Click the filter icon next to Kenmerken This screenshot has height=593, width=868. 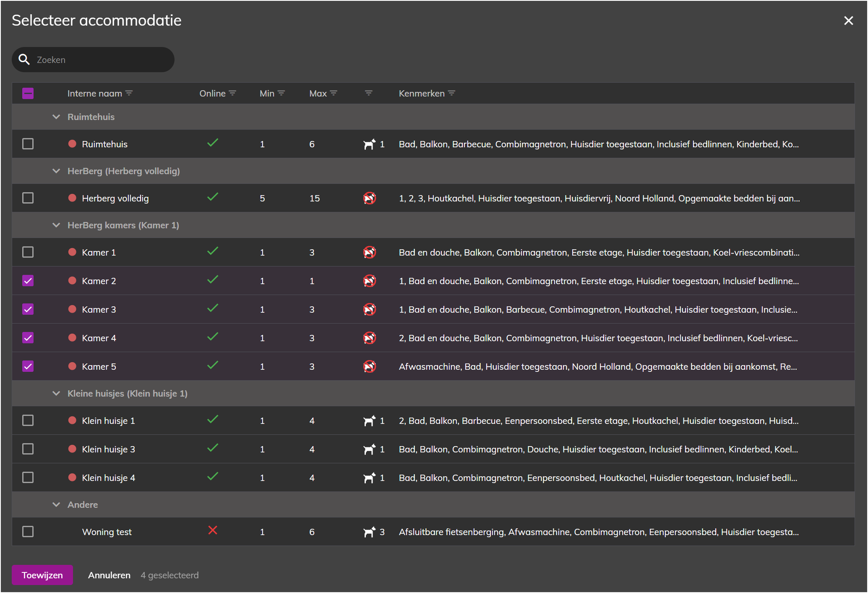pyautogui.click(x=452, y=93)
